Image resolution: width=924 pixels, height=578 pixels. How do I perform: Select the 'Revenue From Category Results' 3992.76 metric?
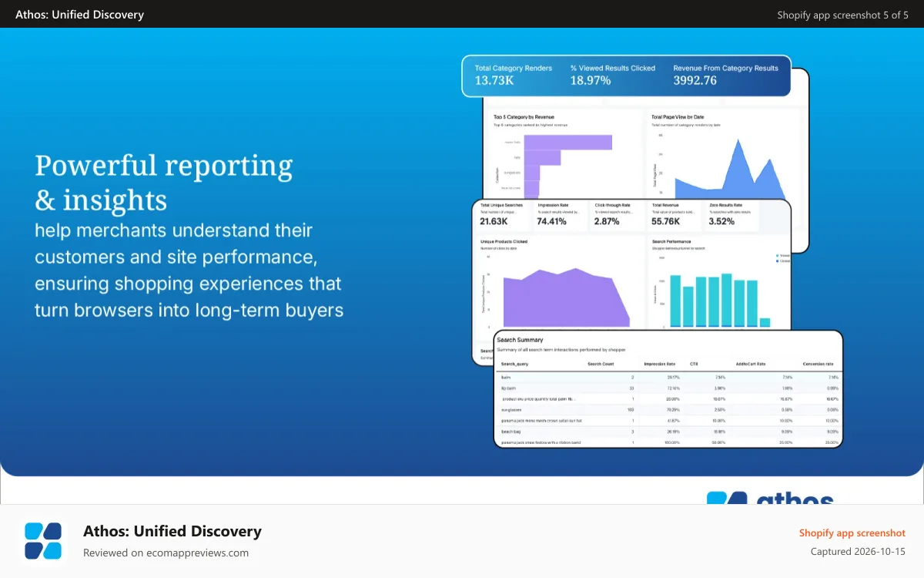click(x=725, y=75)
